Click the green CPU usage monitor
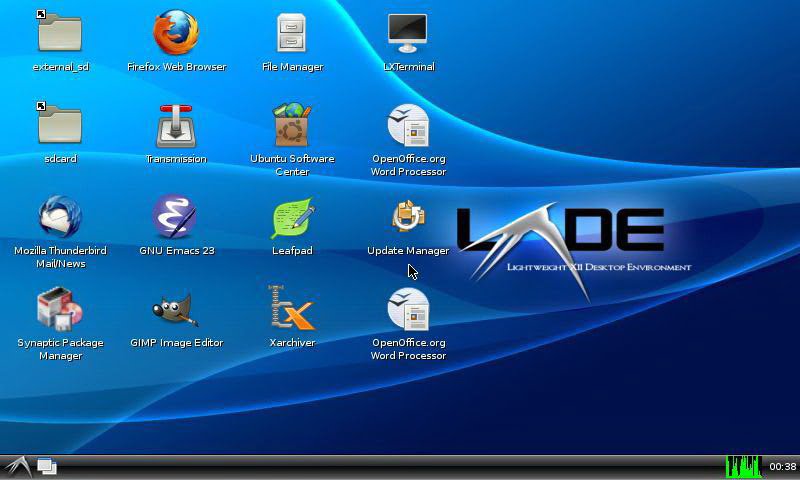The height and width of the screenshot is (480, 800). [x=743, y=467]
